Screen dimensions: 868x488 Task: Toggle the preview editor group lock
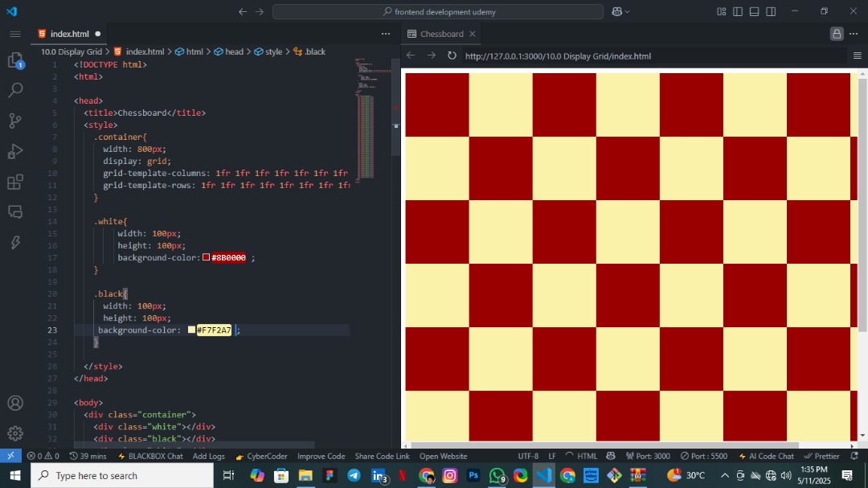pos(837,34)
